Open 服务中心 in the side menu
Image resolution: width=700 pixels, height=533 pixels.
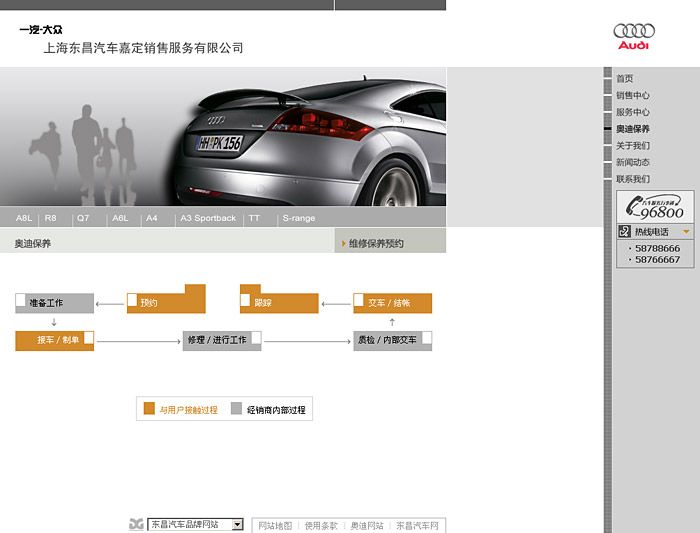(x=633, y=112)
